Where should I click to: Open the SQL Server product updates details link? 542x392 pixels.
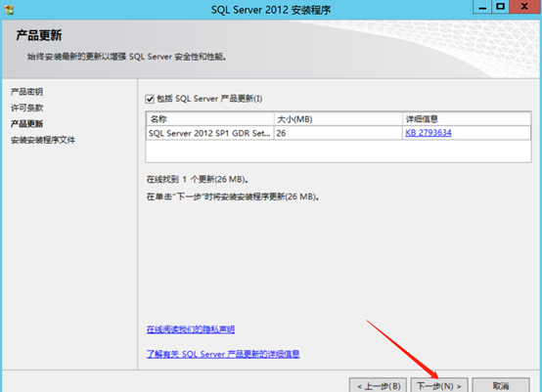point(223,354)
